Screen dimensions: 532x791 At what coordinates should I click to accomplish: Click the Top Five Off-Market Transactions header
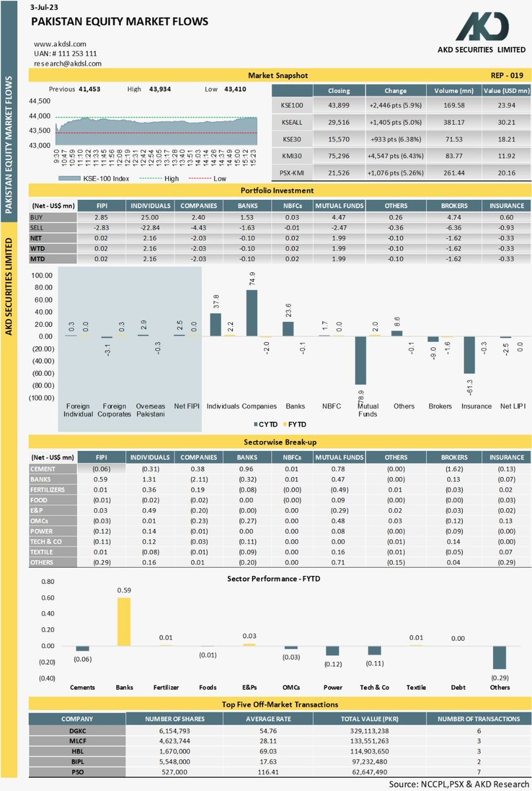(279, 705)
